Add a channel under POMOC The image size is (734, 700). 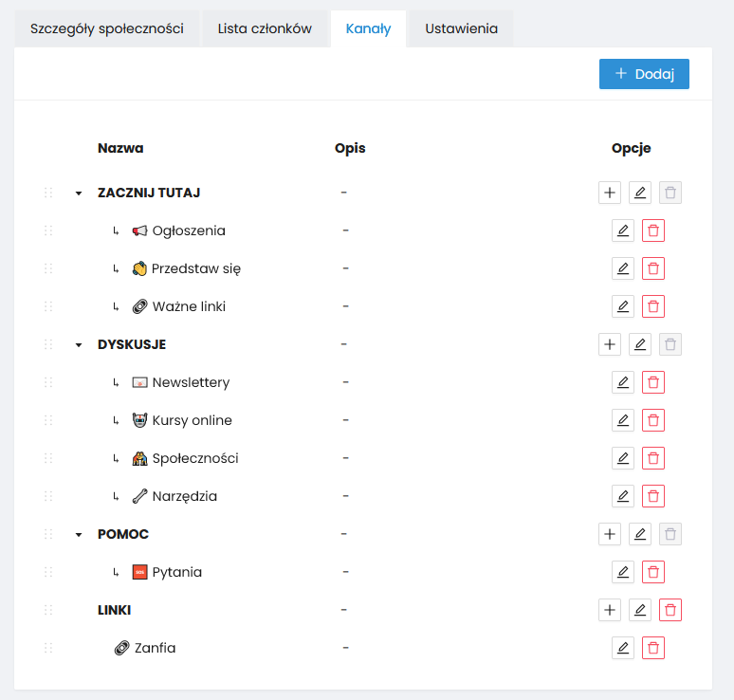[610, 534]
